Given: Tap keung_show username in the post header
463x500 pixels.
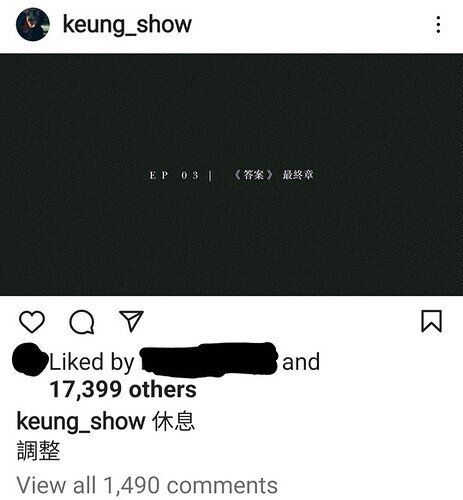Looking at the screenshot, I should [127, 24].
